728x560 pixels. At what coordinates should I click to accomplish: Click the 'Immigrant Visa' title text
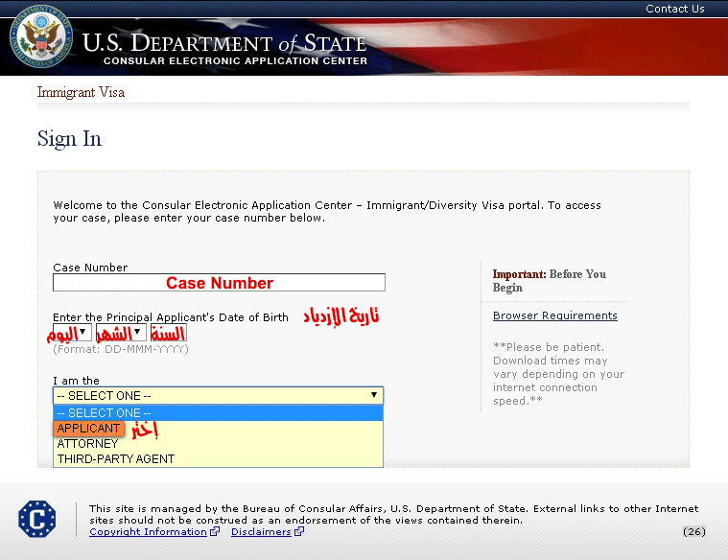(81, 92)
